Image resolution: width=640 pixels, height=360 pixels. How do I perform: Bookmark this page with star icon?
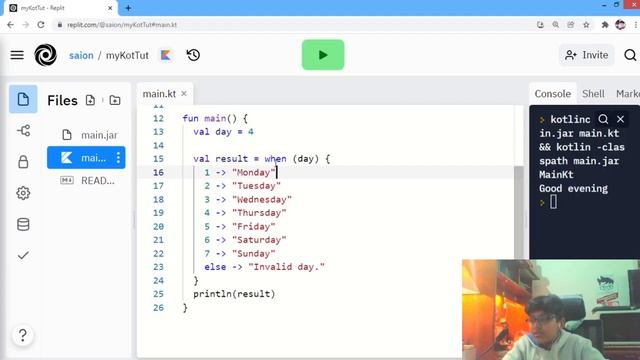click(x=586, y=25)
